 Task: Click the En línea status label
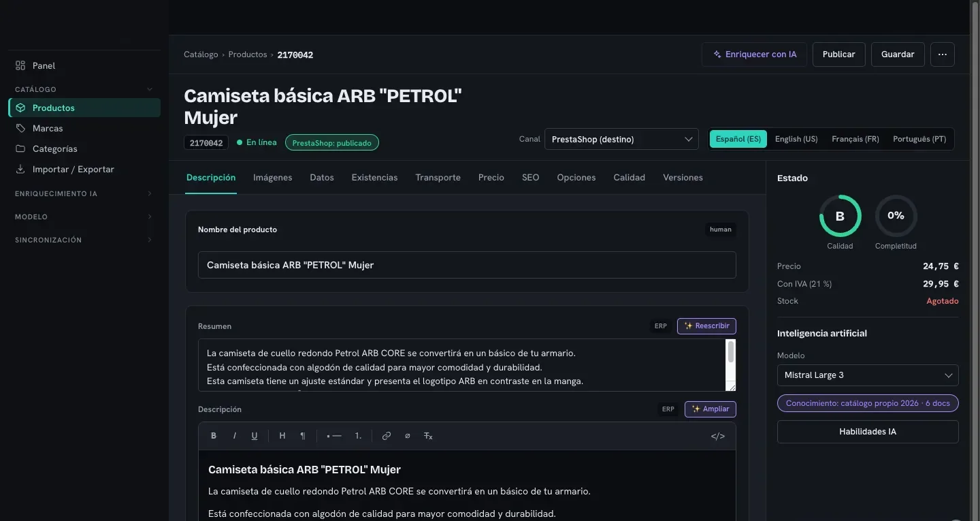click(257, 142)
